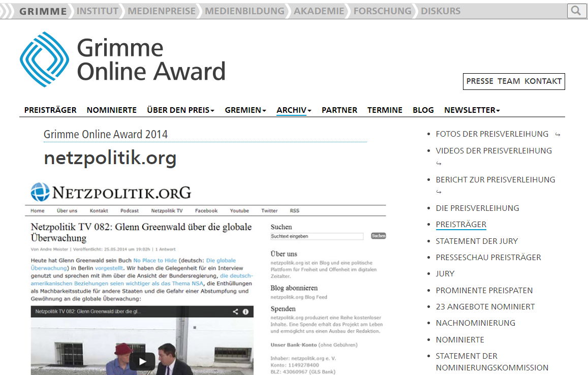
Task: Click GRIMME in the top bar
Action: [43, 11]
